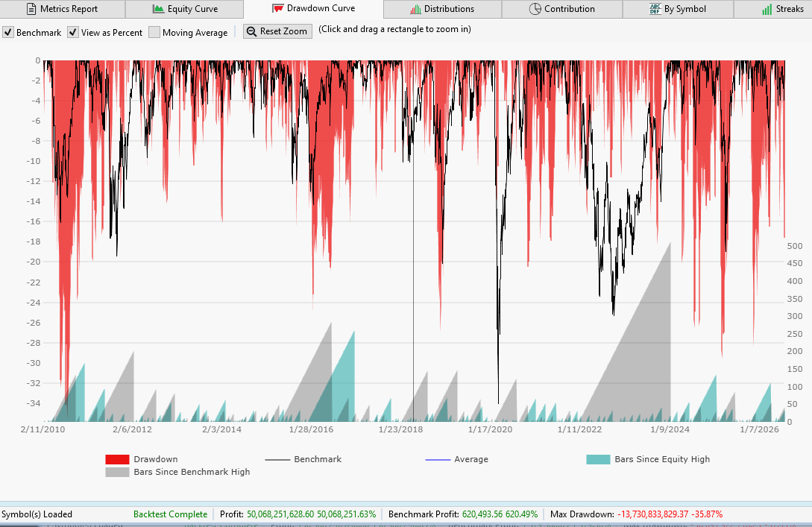
Task: Open the Distributions tab
Action: coord(442,9)
